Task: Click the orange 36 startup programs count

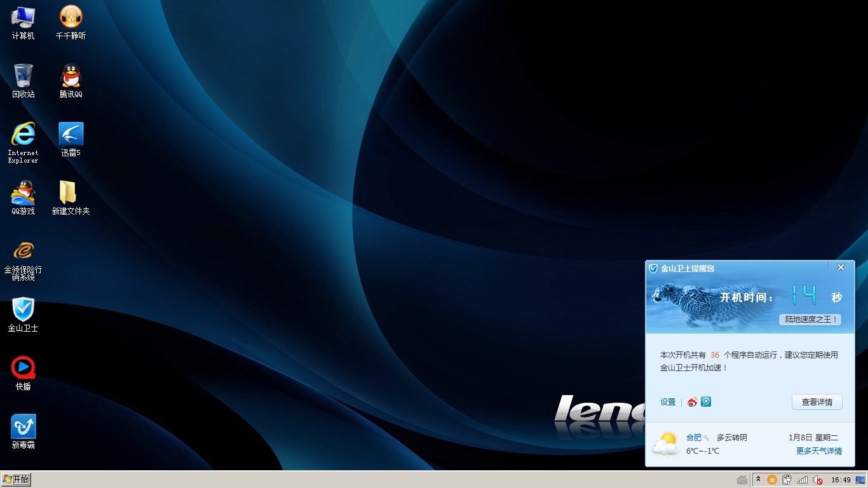Action: pos(715,355)
